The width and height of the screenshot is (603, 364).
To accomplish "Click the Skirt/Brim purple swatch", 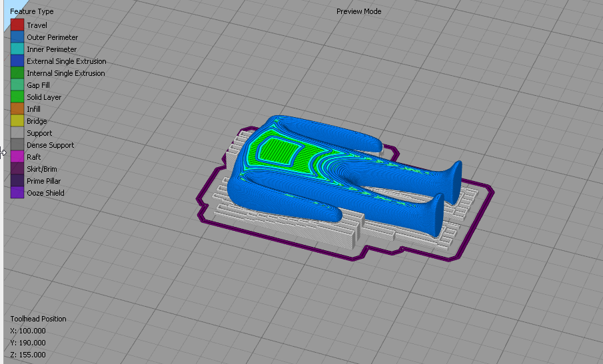I will [x=17, y=168].
